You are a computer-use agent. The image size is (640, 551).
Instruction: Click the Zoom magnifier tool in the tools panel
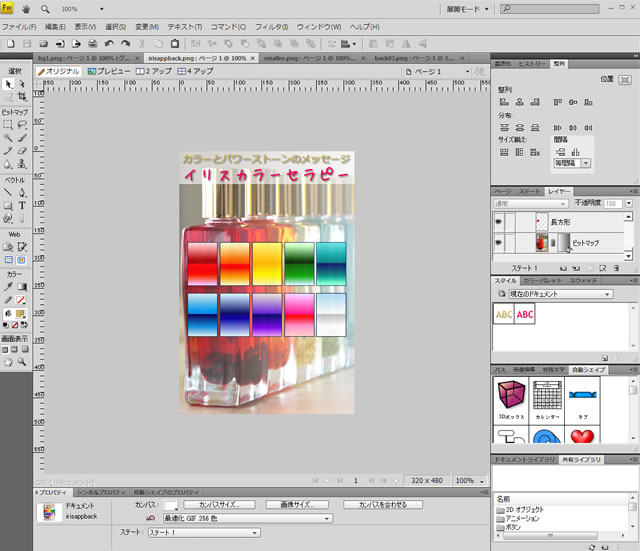[21, 362]
